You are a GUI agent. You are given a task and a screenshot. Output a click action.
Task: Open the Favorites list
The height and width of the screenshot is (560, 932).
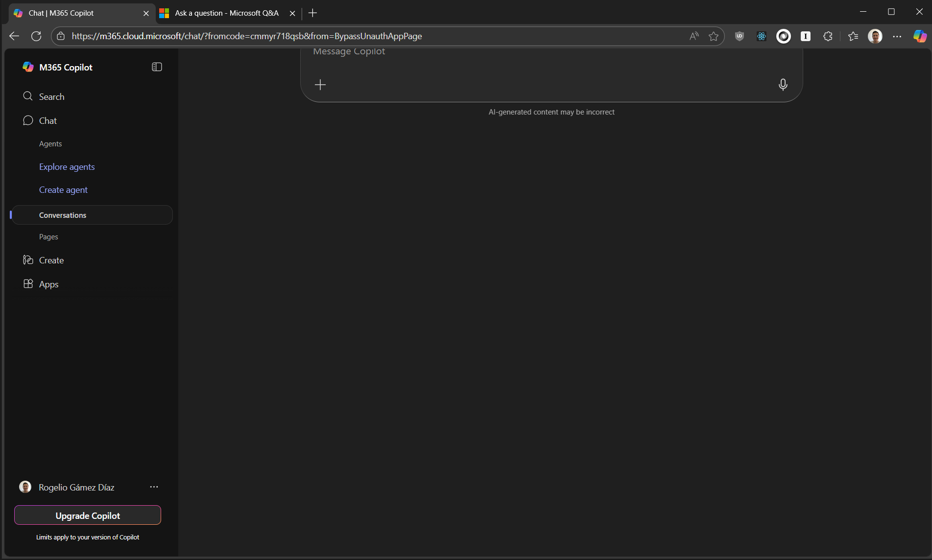pos(853,36)
